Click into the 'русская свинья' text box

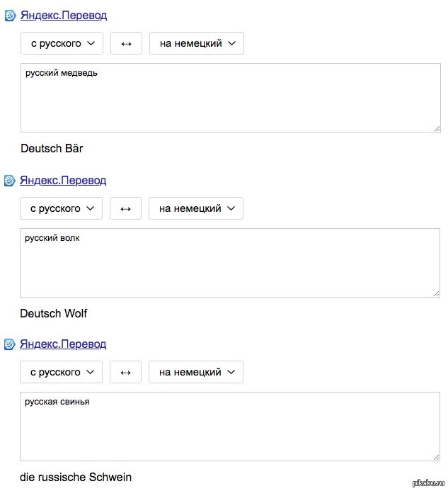tap(229, 427)
